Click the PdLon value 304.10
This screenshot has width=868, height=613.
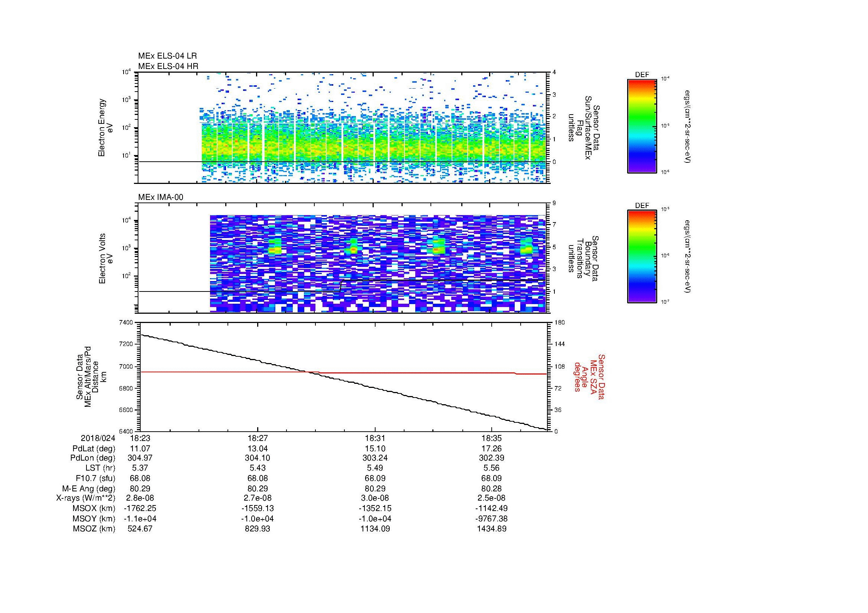click(x=258, y=458)
